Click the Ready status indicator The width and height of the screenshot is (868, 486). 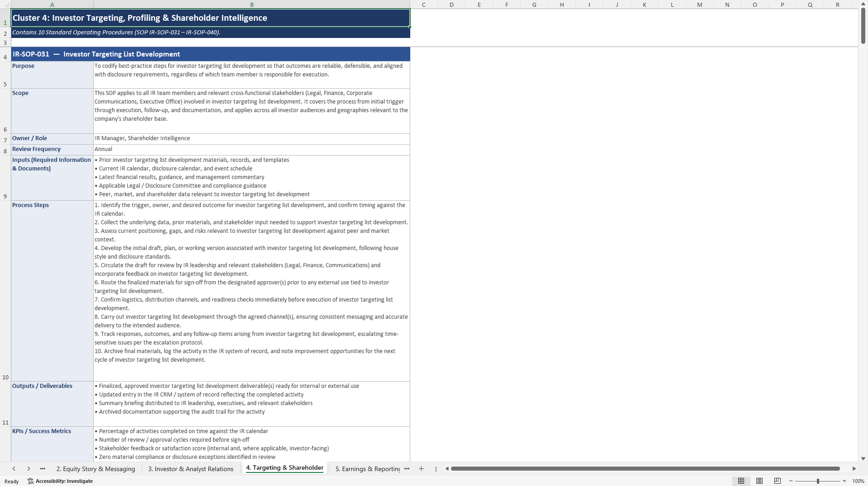(x=12, y=481)
